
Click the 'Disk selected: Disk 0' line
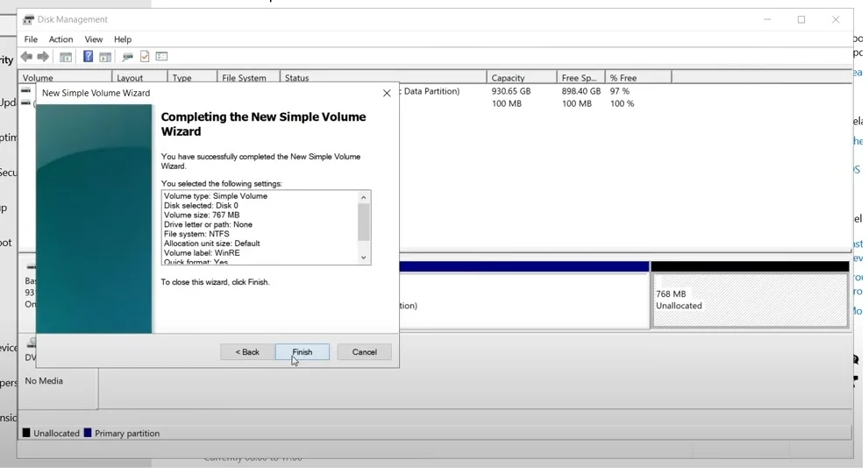(x=201, y=206)
